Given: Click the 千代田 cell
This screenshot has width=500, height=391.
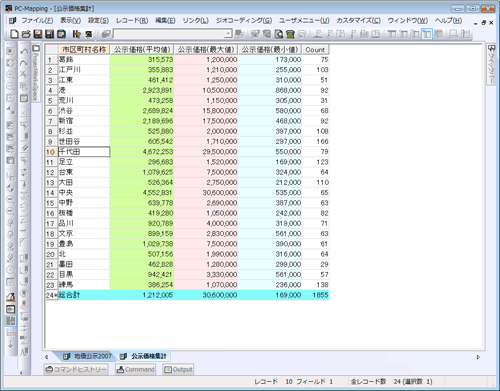Looking at the screenshot, I should pos(84,152).
